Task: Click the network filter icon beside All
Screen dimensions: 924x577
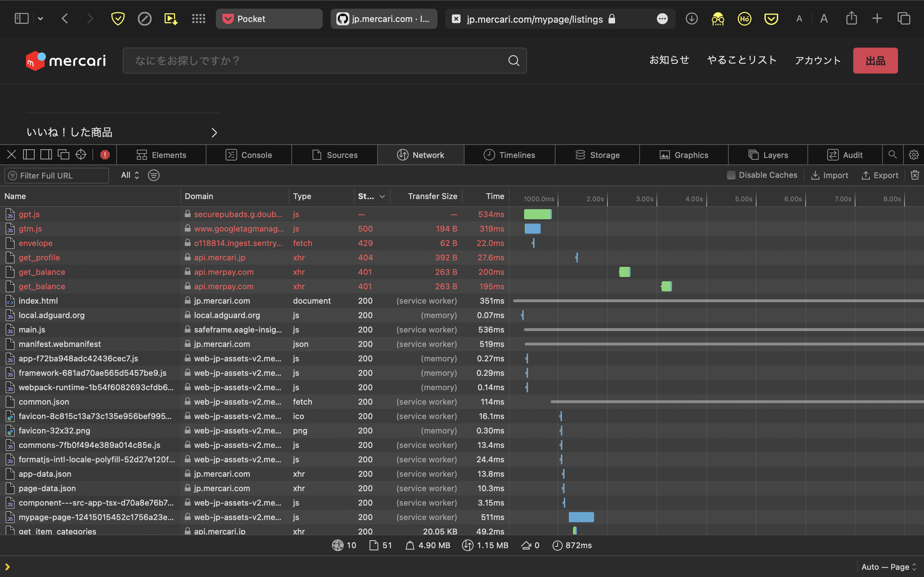Action: 153,175
